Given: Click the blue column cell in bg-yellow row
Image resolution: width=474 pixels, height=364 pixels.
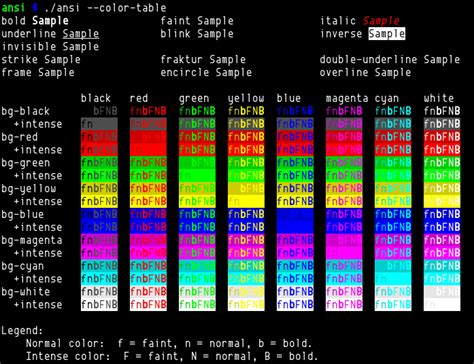Looking at the screenshot, I should (x=295, y=188).
